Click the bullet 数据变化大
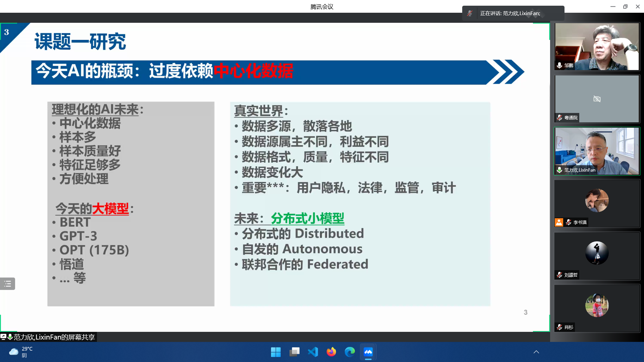The image size is (644, 362). pyautogui.click(x=272, y=173)
